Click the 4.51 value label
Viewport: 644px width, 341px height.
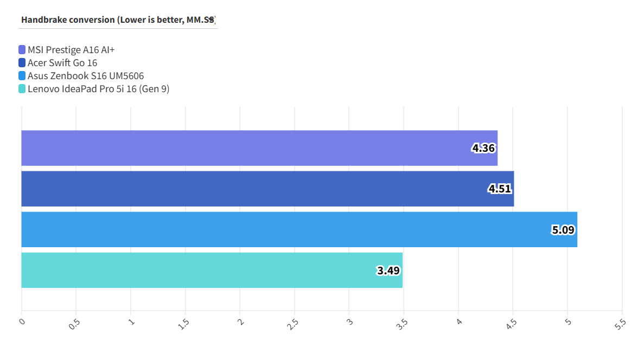tap(500, 189)
